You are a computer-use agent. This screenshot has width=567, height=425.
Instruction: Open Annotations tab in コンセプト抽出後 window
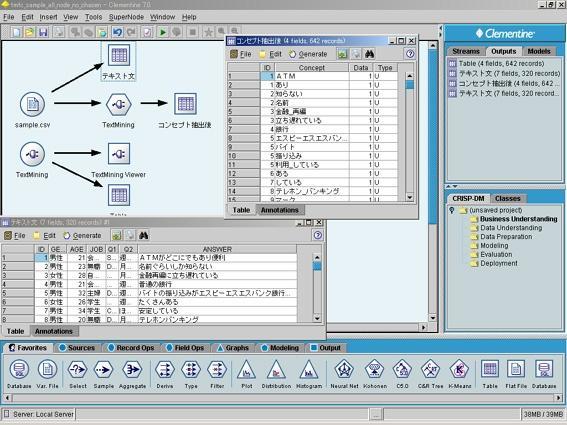point(280,210)
